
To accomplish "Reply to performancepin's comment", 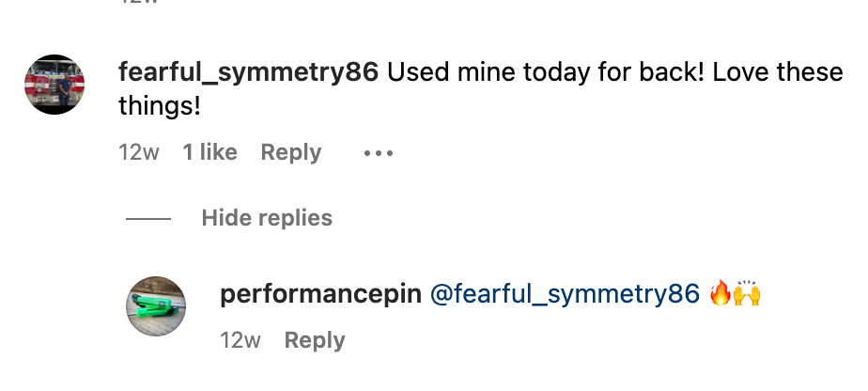I will coord(315,340).
